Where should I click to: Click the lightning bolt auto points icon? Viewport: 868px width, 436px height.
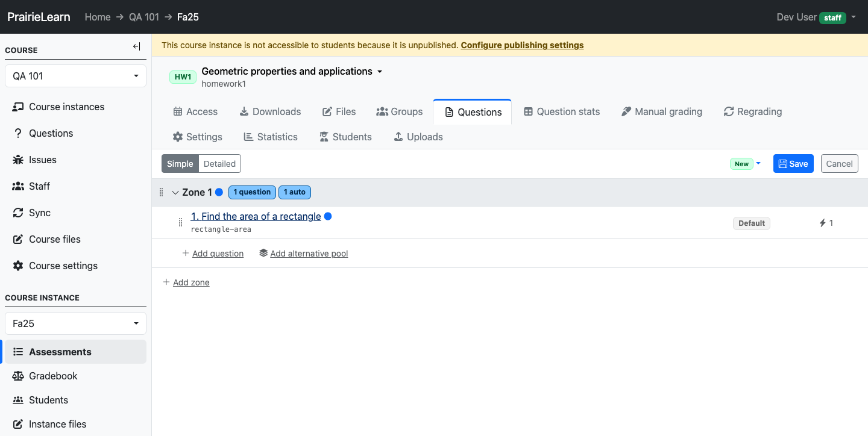(822, 223)
